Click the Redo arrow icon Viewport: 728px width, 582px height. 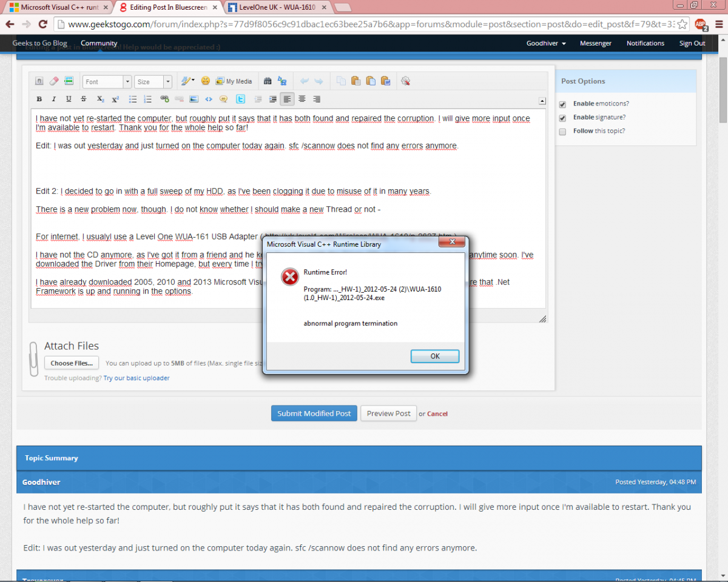pyautogui.click(x=318, y=81)
